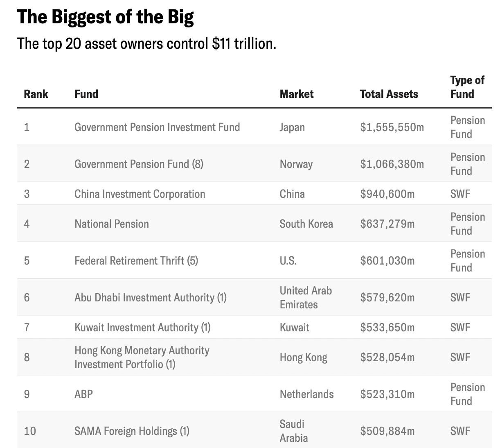This screenshot has width=500, height=448.
Task: Click the Market column header
Action: [297, 94]
